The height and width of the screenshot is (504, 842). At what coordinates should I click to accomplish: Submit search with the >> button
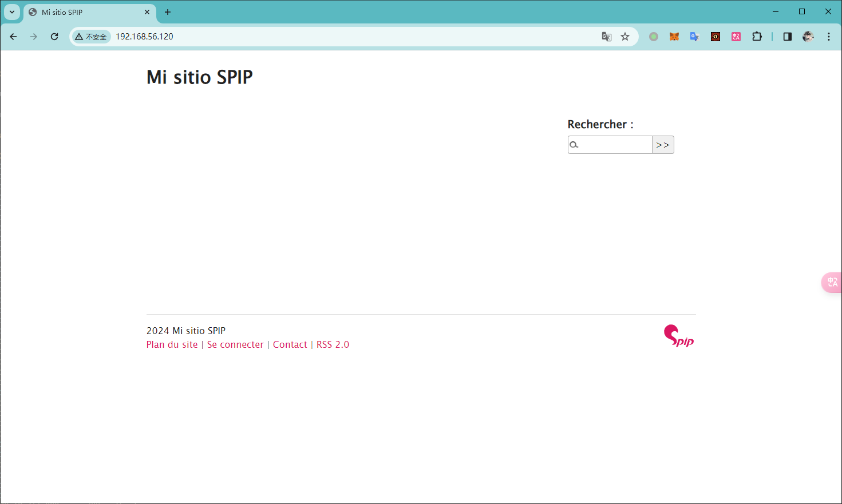click(663, 145)
